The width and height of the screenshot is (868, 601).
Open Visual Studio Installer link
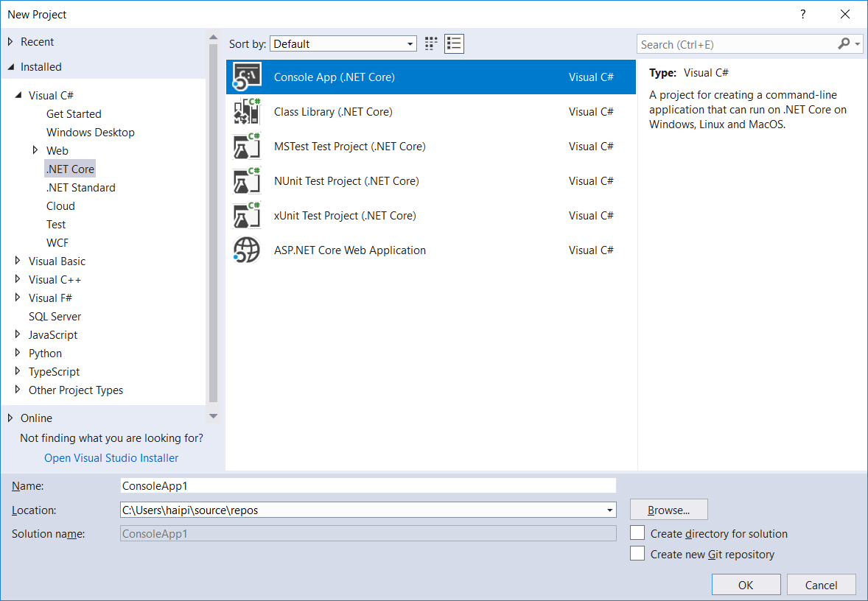(x=111, y=458)
